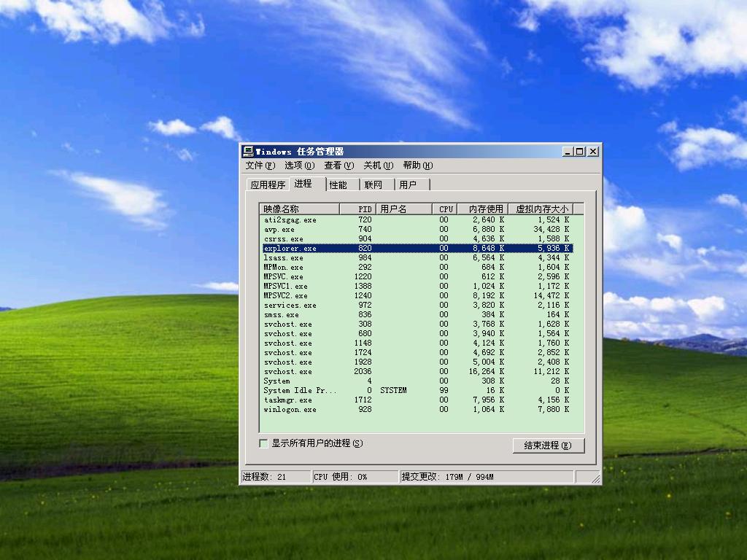Screen dimensions: 747x560
Task: Click the Task Manager title bar icon
Action: 248,152
